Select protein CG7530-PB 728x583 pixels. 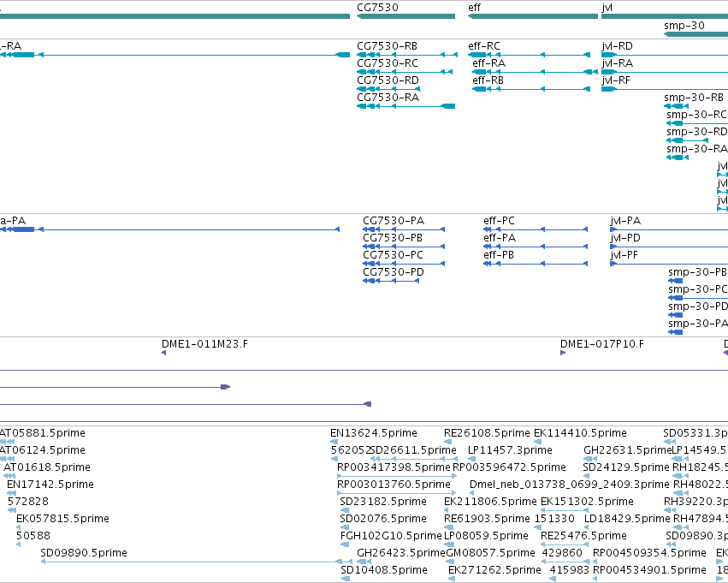tap(404, 247)
